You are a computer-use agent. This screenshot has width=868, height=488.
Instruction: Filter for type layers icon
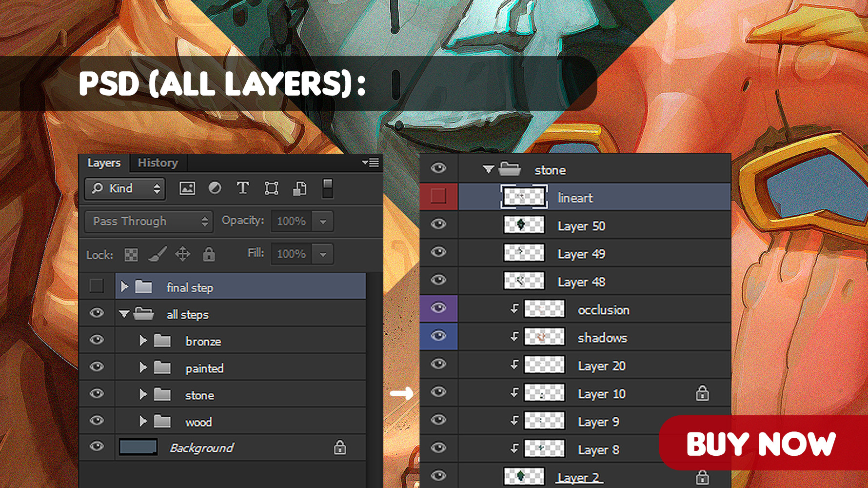(243, 188)
